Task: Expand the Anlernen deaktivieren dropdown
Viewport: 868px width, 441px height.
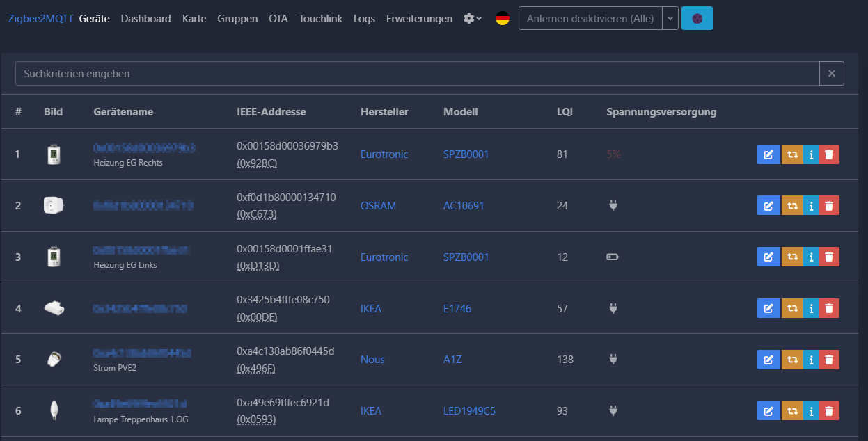Action: (670, 18)
